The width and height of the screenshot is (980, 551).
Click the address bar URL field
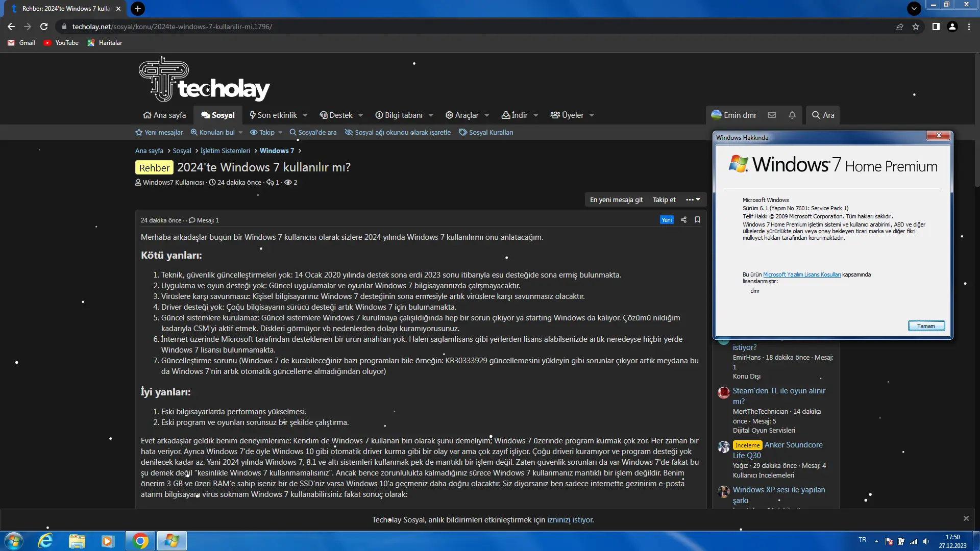475,27
